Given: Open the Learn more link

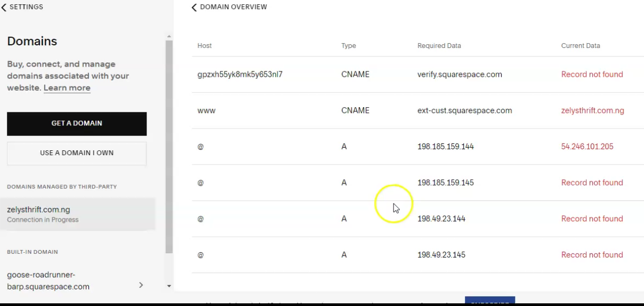Looking at the screenshot, I should (x=67, y=88).
